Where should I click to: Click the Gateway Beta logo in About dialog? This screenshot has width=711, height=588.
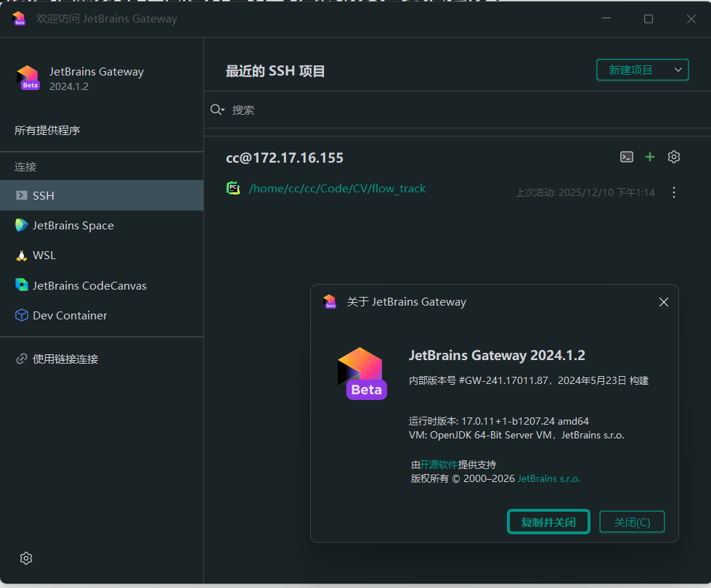(362, 373)
